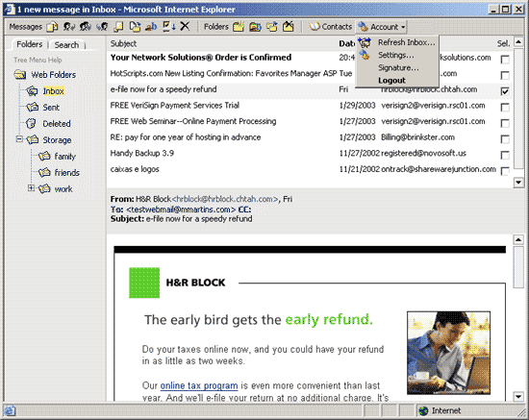
Task: Click the Contacts toolbar button label
Action: tap(337, 27)
